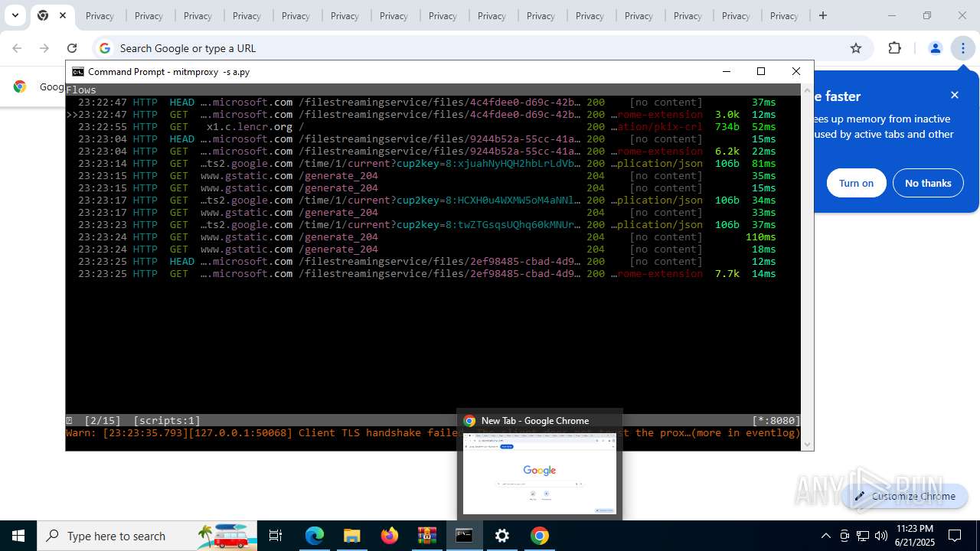Show hidden system tray icons
Screen dimensions: 980x551
(825, 536)
